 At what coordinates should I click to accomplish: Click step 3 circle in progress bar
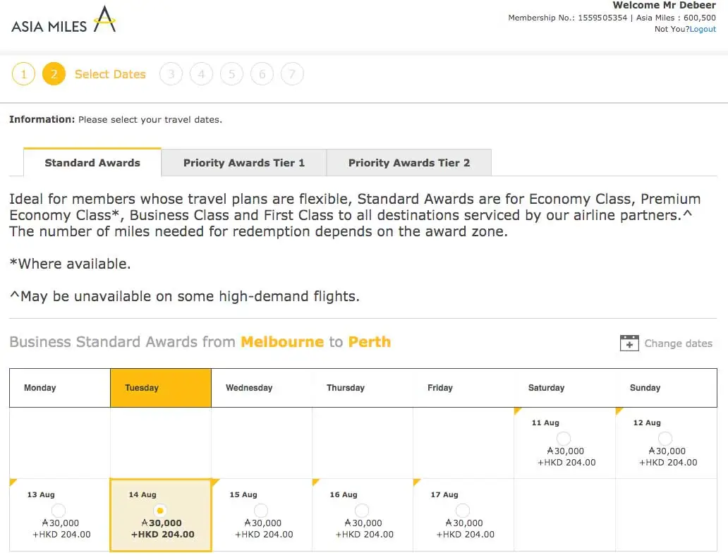coord(171,74)
